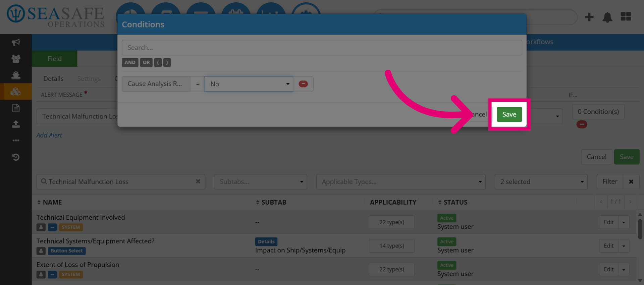Click the plus add icon in header

click(x=589, y=17)
